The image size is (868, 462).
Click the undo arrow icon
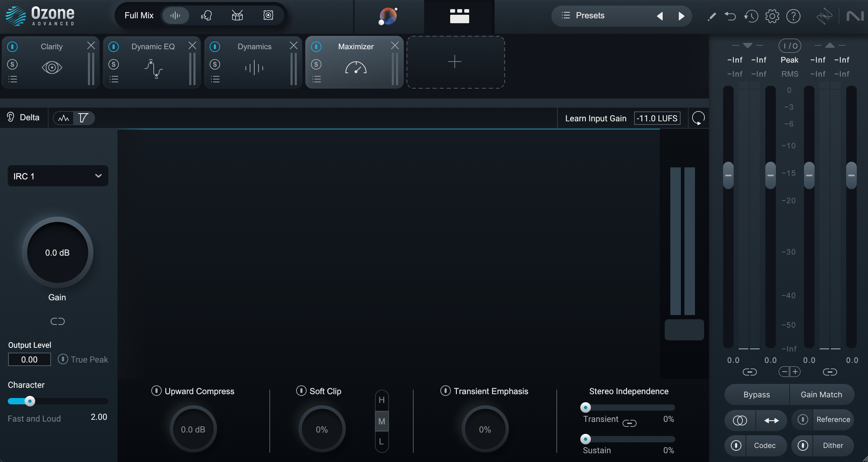pyautogui.click(x=730, y=16)
